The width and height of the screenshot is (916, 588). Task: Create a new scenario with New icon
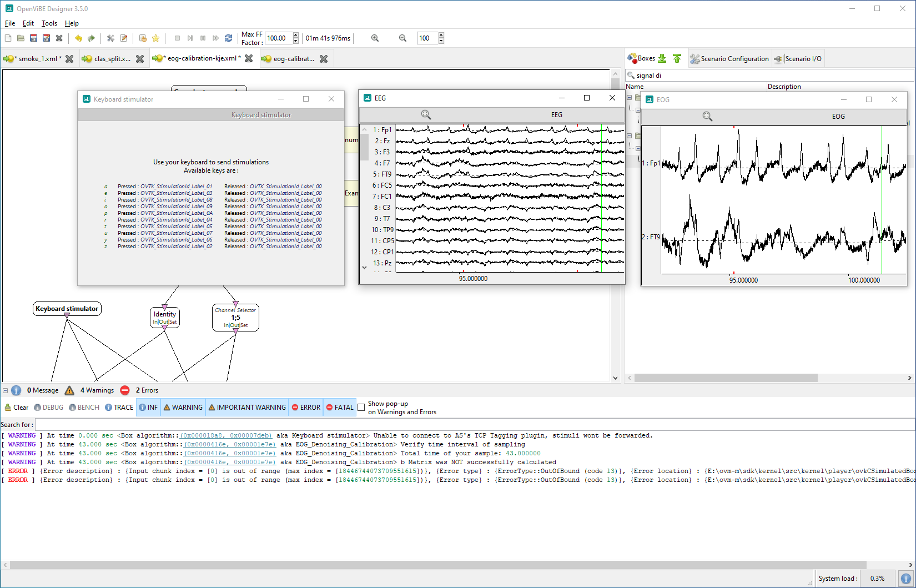(8, 38)
